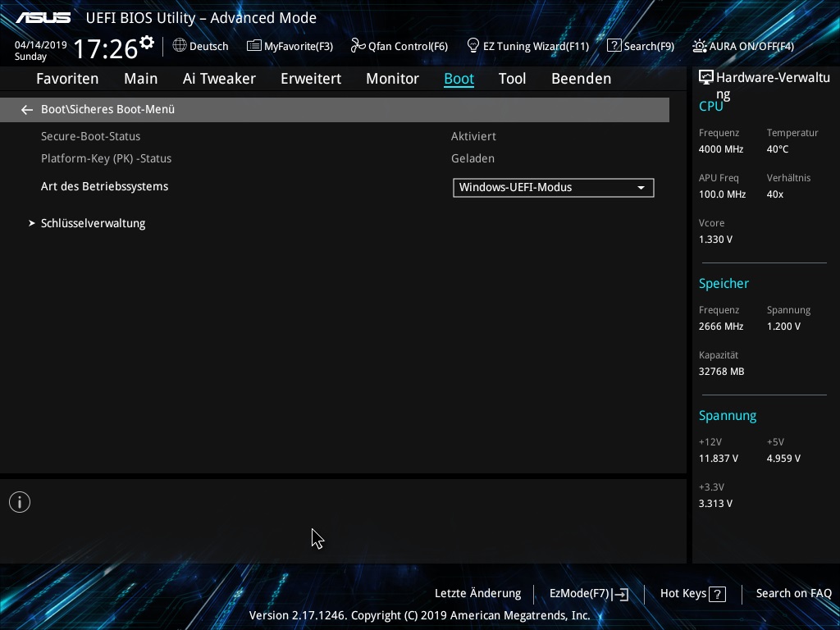Click the AURA light icon
840x630 pixels.
[x=700, y=46]
